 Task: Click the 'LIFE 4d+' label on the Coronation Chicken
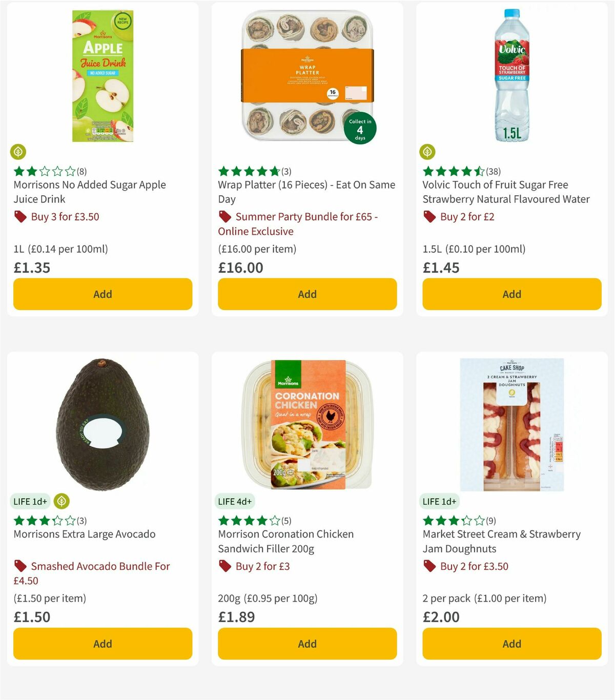tap(234, 501)
